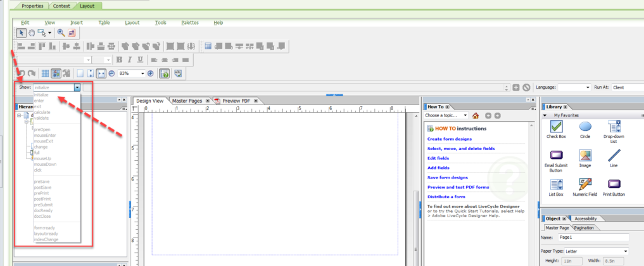This screenshot has height=266, width=644.
Task: Open the Tools menu
Action: [x=161, y=23]
